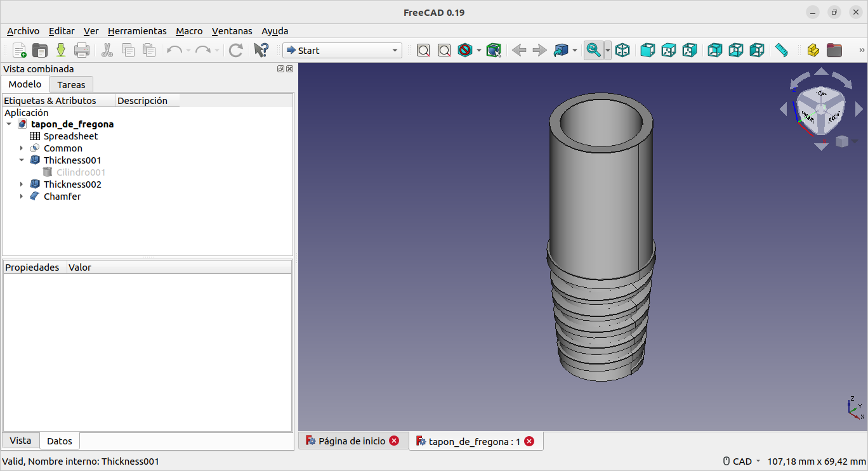Show more toolbar items via overflow chevron
This screenshot has width=868, height=471.
(x=862, y=50)
